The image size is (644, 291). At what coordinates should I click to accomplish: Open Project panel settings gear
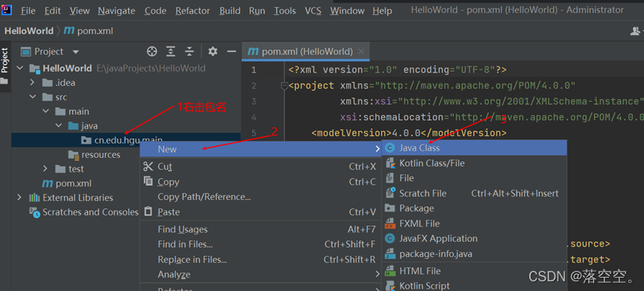(x=213, y=51)
